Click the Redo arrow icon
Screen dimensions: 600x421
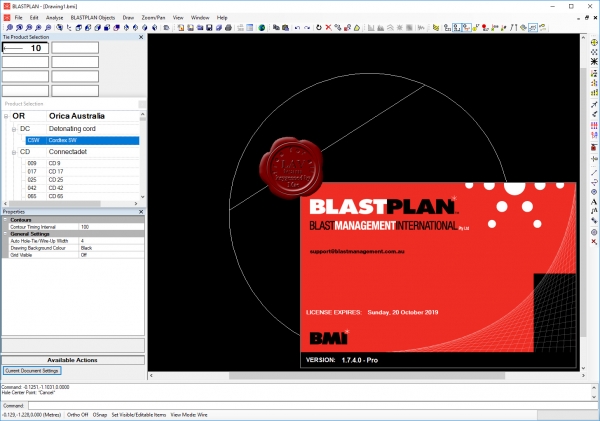307,28
